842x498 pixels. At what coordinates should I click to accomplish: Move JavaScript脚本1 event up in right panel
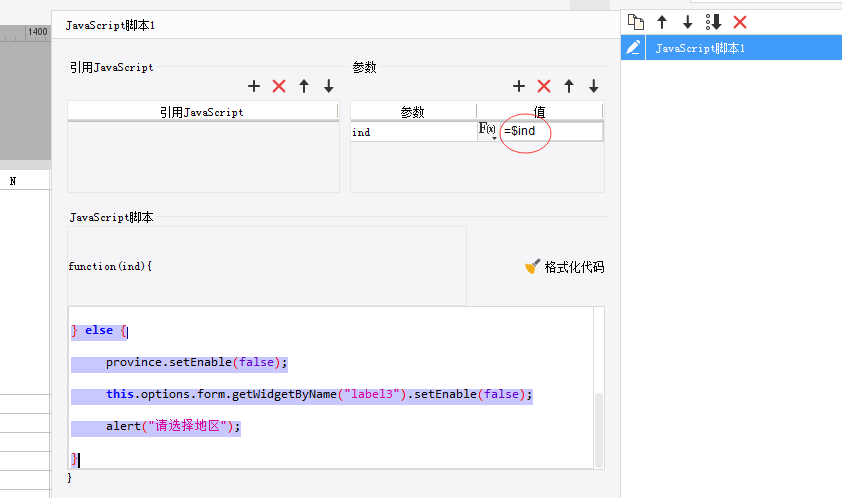coord(662,22)
